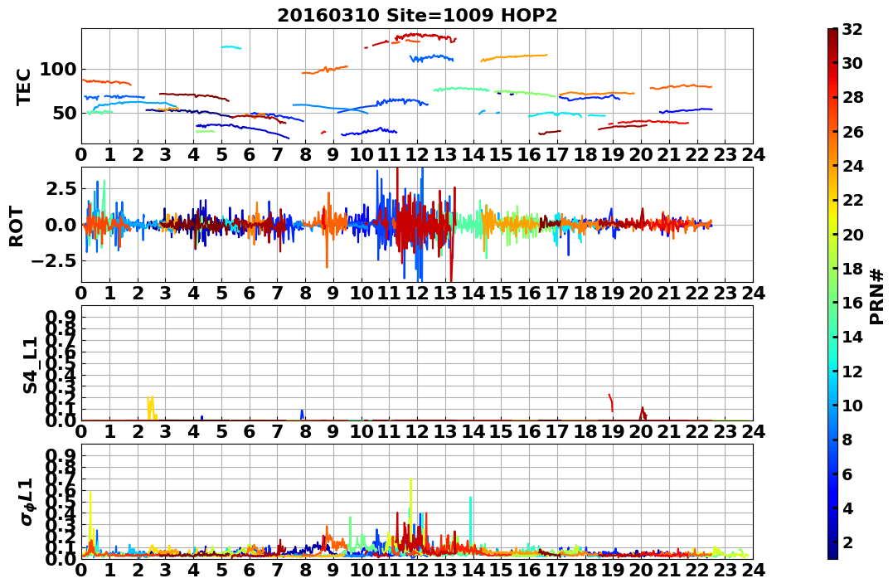Select colorbar tick label 10
The image size is (893, 588).
pos(852,405)
